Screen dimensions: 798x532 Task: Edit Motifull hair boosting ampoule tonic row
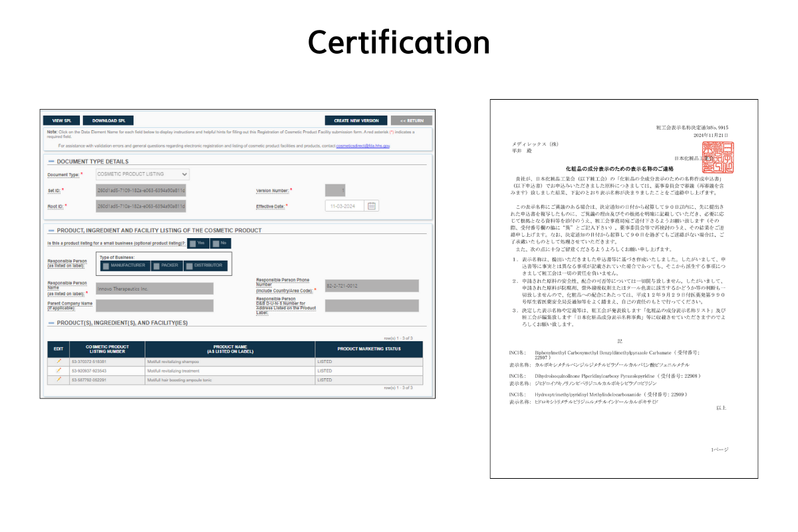pos(59,380)
